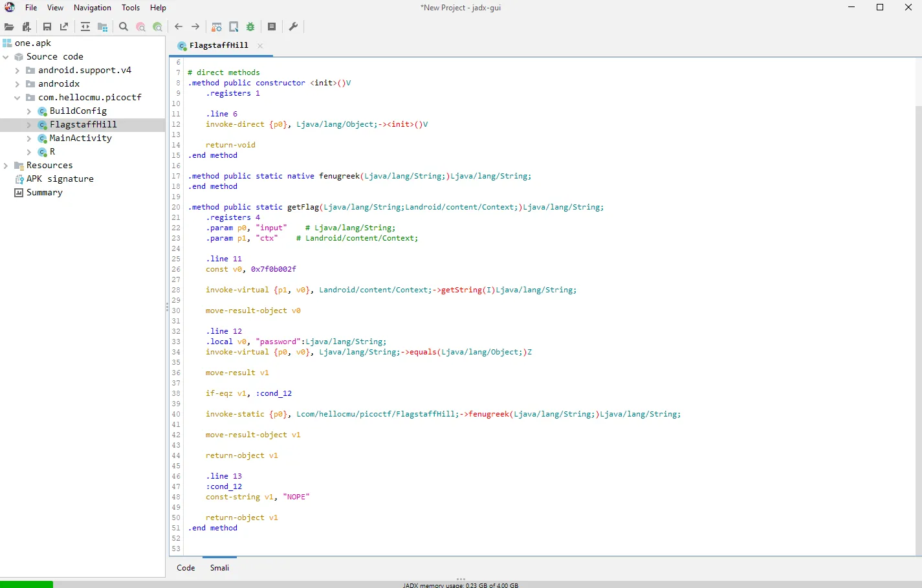922x588 pixels.
Task: Go forward with the right arrow
Action: tap(195, 27)
